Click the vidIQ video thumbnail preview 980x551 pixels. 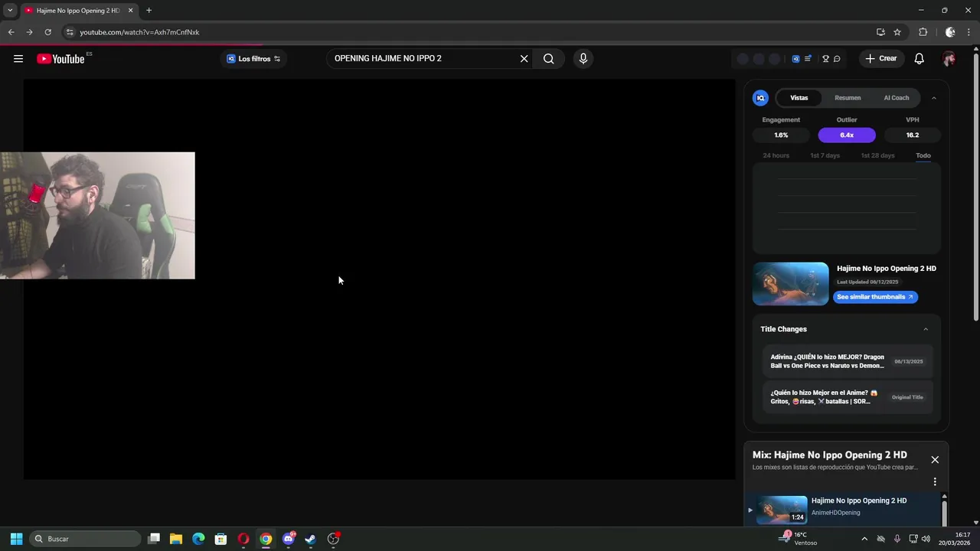point(791,284)
